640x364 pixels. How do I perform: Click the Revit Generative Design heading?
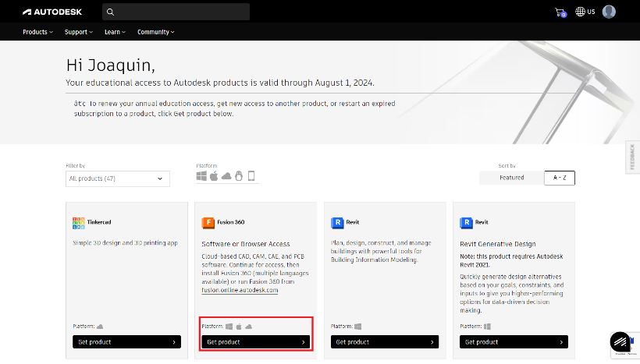(x=497, y=244)
